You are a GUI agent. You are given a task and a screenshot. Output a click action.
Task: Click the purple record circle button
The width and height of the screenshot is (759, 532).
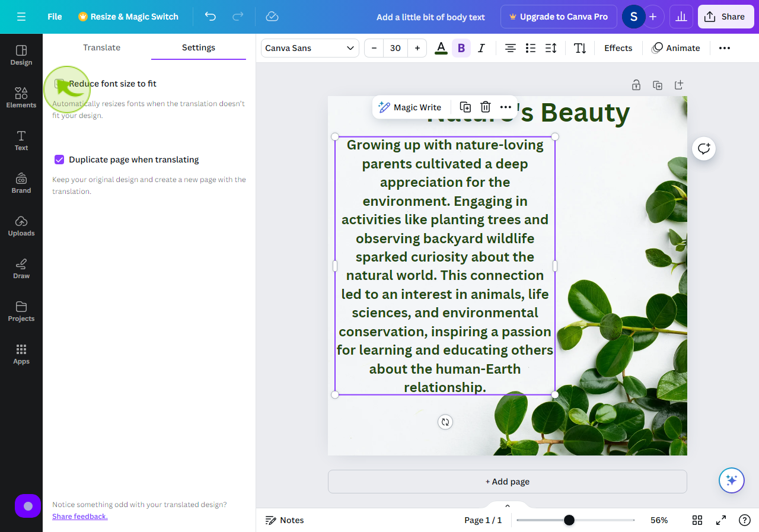pyautogui.click(x=28, y=506)
